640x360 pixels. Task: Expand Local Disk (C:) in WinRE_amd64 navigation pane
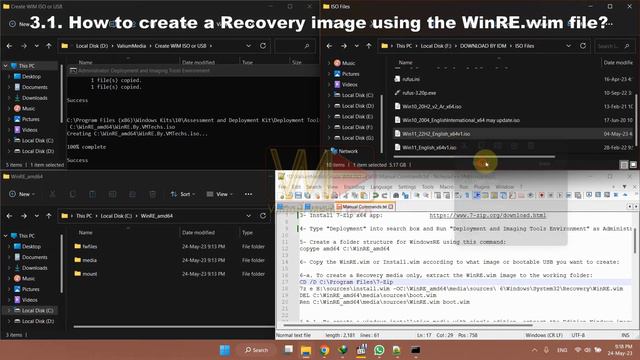[9, 310]
